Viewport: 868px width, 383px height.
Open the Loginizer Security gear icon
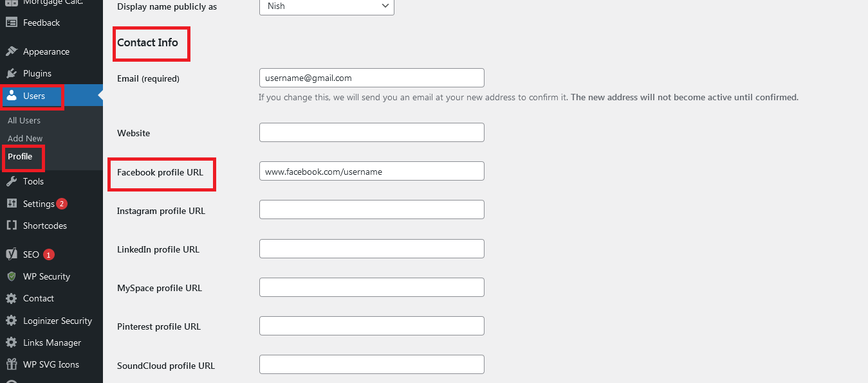click(12, 320)
